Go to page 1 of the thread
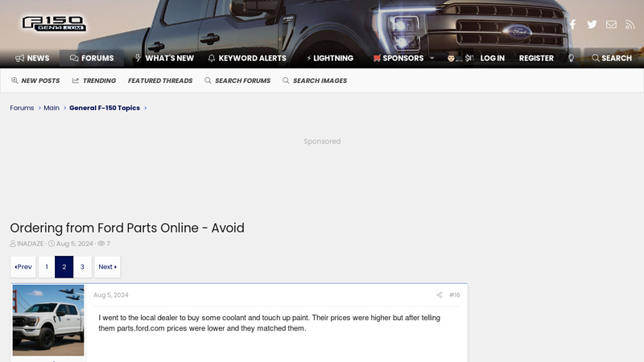The image size is (644, 362). [47, 267]
